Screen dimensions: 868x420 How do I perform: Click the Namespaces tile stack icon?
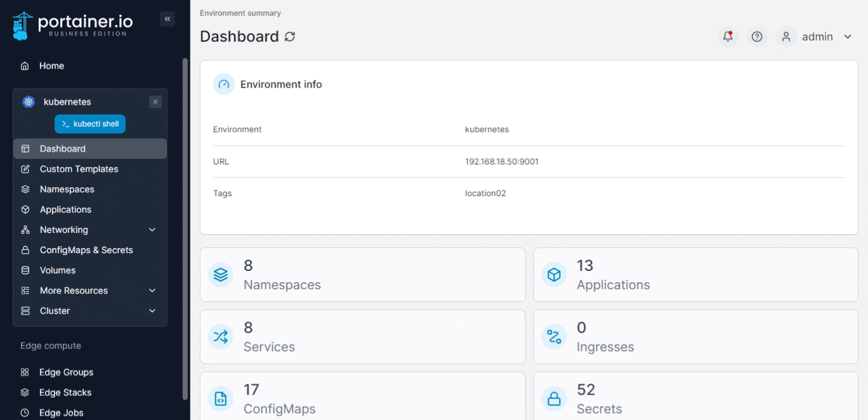coord(221,275)
